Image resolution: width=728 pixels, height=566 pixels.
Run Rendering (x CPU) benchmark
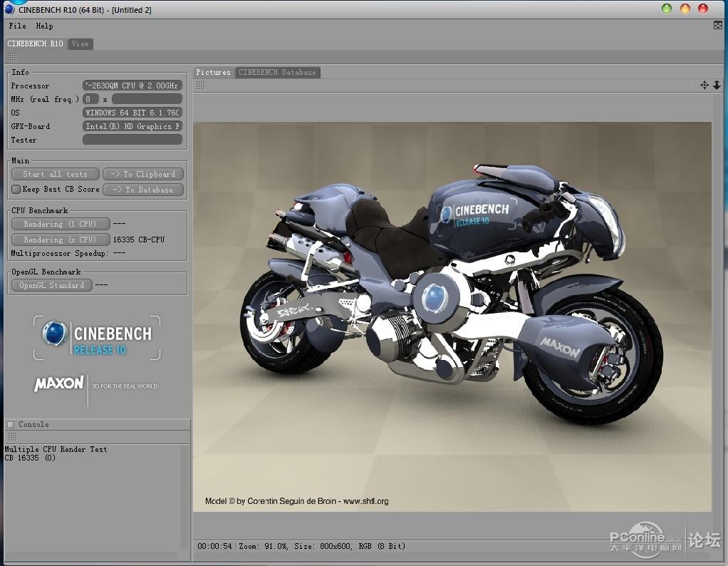(x=61, y=240)
